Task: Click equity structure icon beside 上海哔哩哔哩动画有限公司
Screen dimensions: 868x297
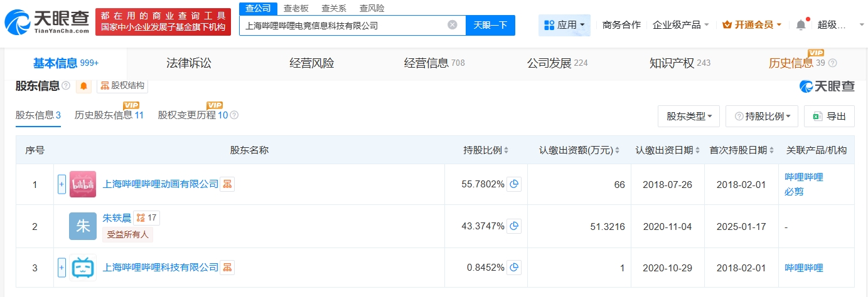Action: coord(227,184)
